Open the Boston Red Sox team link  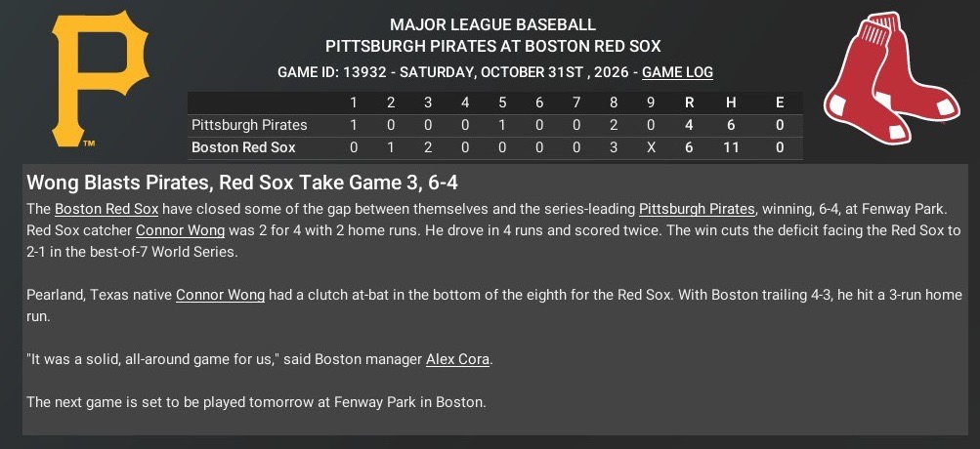[107, 208]
